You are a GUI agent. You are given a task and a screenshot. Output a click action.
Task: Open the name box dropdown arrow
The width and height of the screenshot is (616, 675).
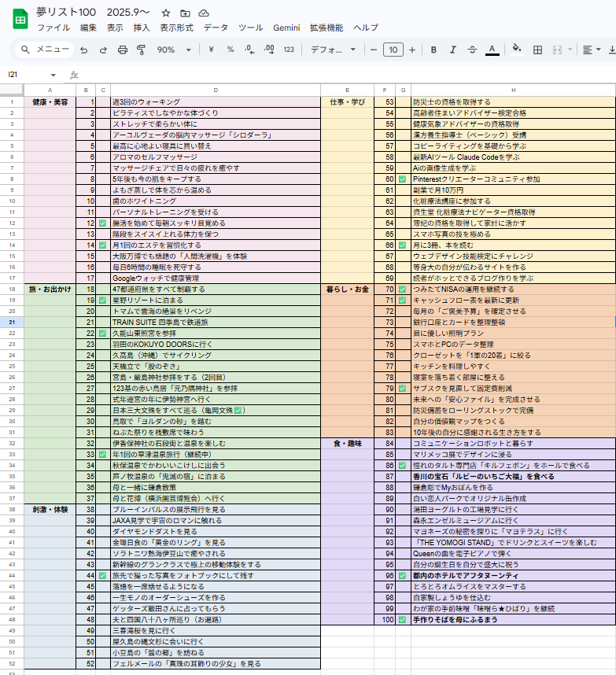click(53, 75)
